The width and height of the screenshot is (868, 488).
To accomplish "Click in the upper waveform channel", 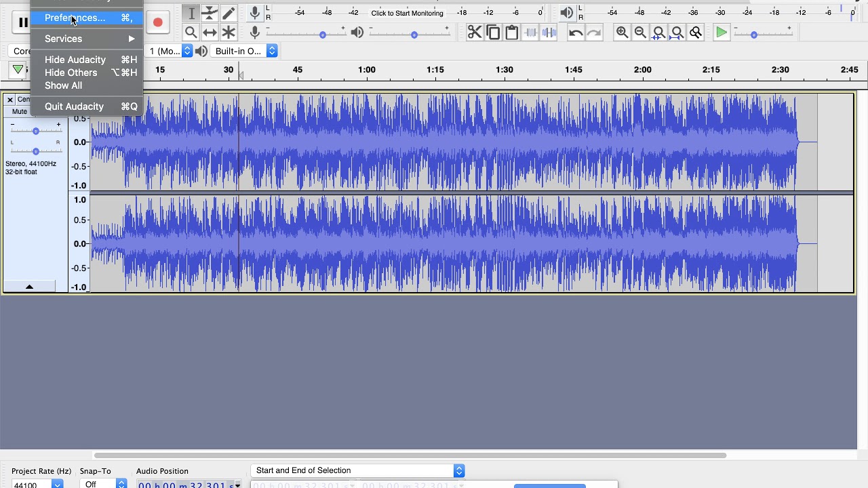I will (471, 142).
